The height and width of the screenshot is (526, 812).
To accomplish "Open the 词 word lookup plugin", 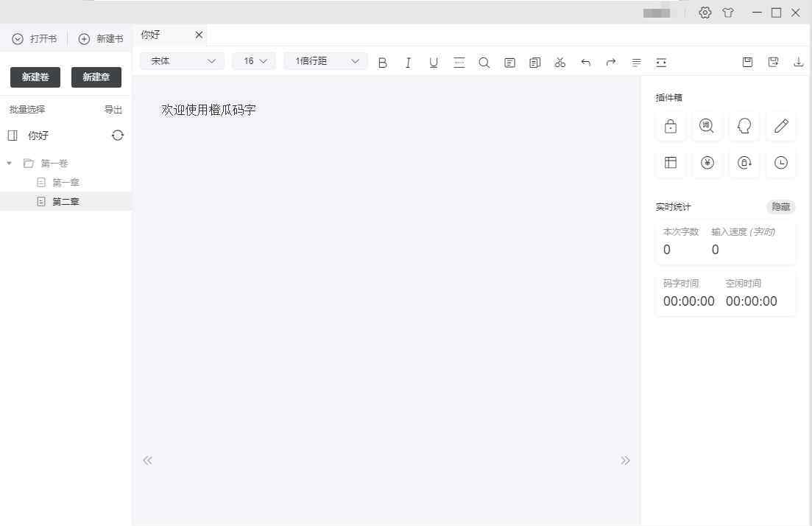I will pyautogui.click(x=707, y=126).
